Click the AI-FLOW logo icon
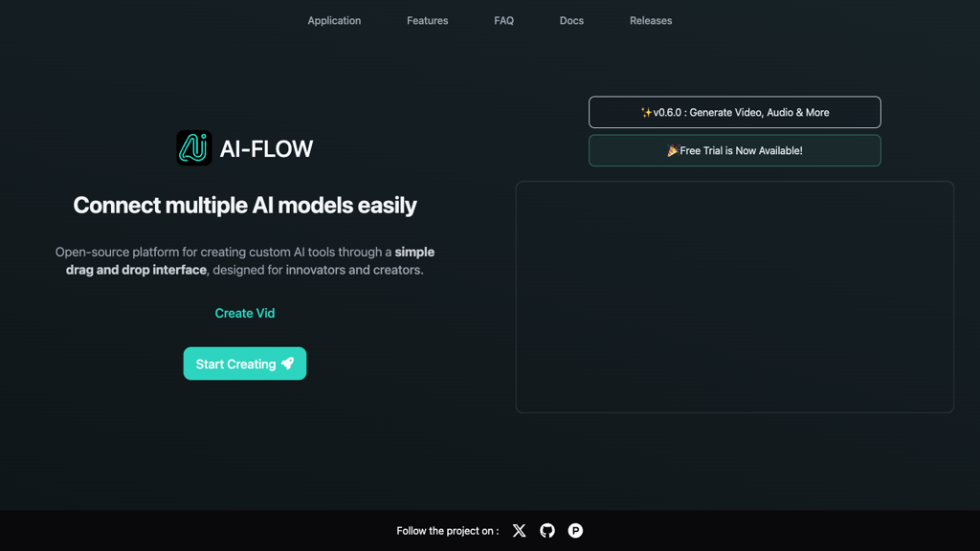This screenshot has width=980, height=551. [x=193, y=148]
